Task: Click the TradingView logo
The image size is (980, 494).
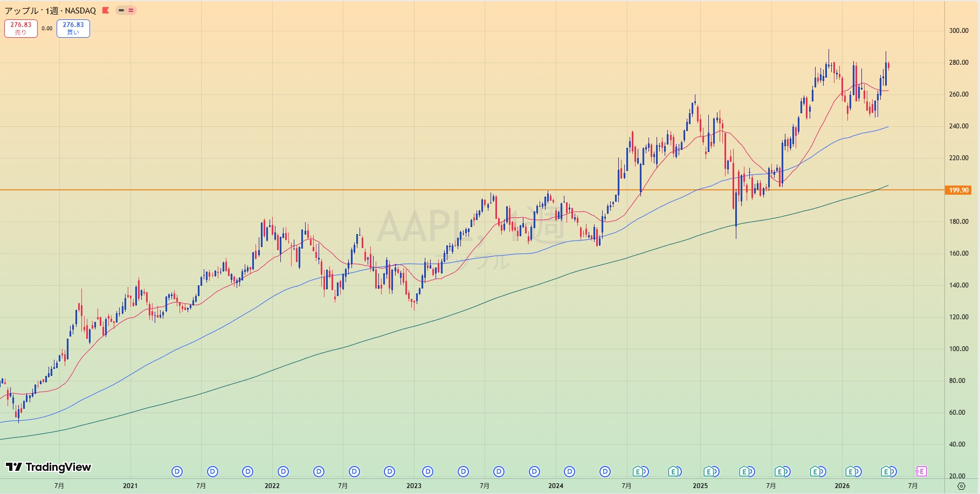Action: coord(49,467)
